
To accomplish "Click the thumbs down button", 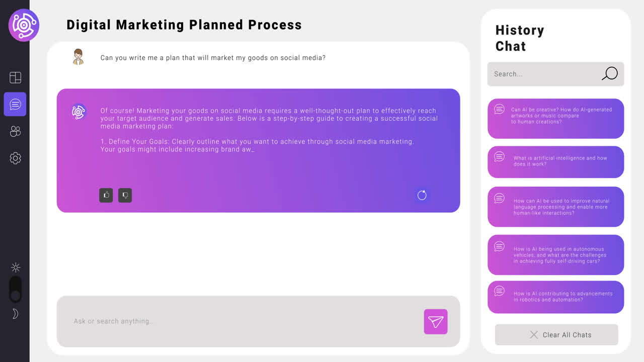I will pos(125,196).
